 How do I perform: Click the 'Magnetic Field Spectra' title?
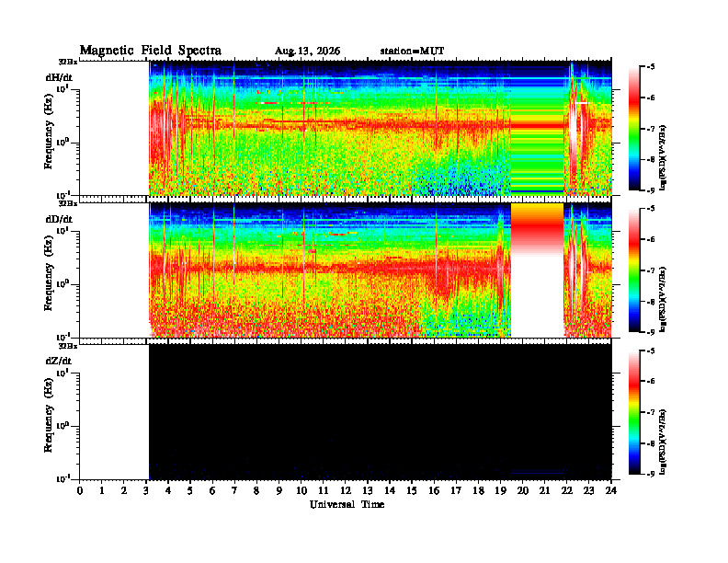pyautogui.click(x=151, y=51)
